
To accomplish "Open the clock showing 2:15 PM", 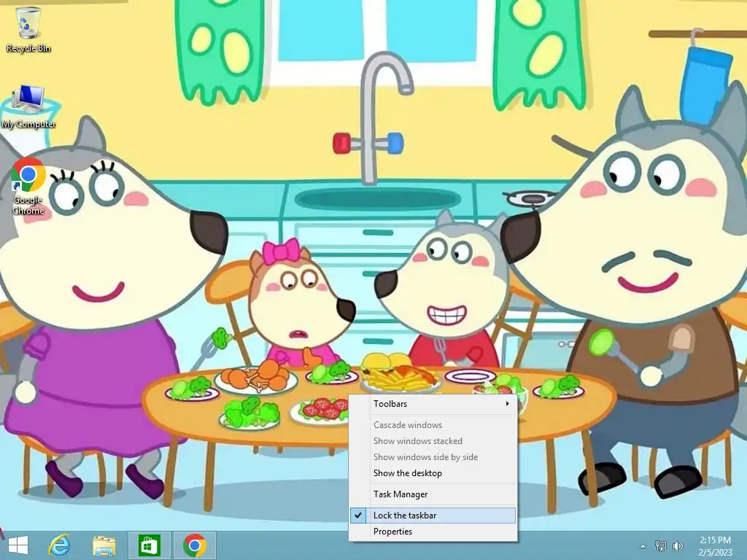I will click(x=715, y=545).
